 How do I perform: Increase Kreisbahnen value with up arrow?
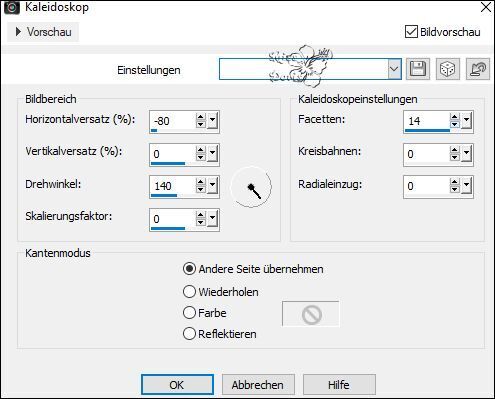(455, 150)
